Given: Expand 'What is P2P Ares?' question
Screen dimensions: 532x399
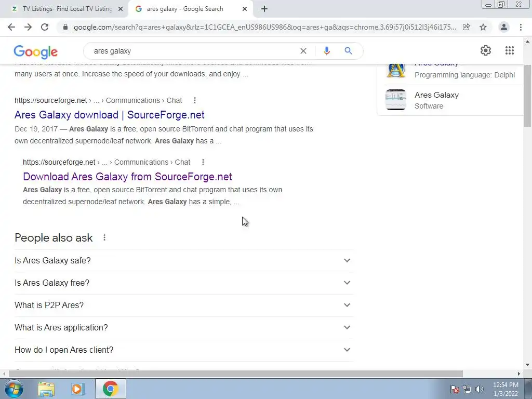Looking at the screenshot, I should [184, 305].
